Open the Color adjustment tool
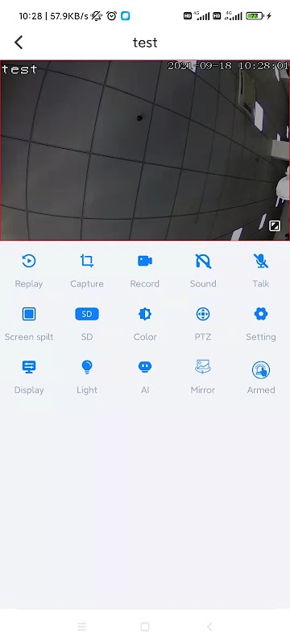 click(x=145, y=314)
